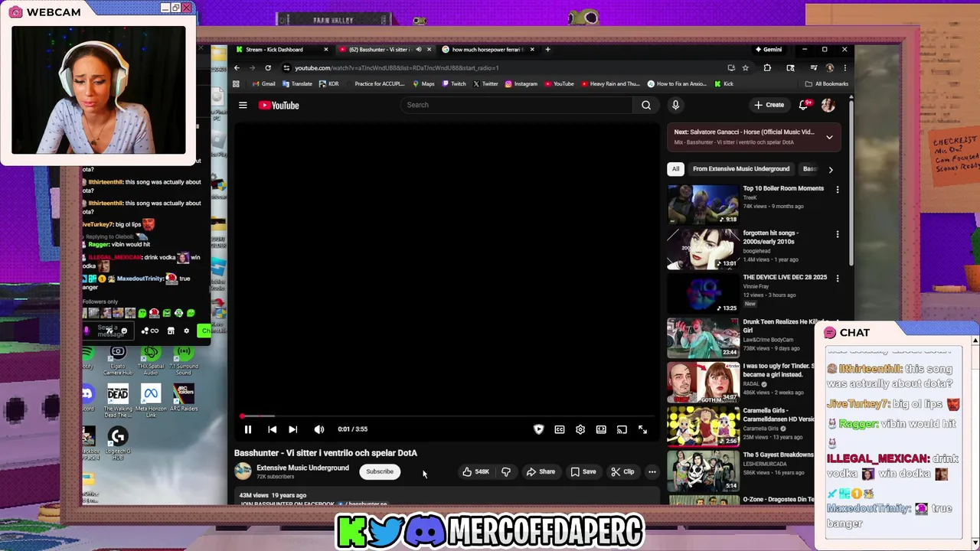
Task: Like the Basshunter video
Action: pyautogui.click(x=475, y=471)
